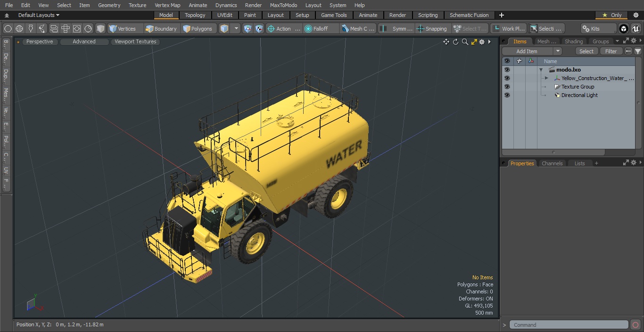Viewport: 644px width, 332px height.
Task: Toggle visibility eye for Yellow_Construction_Water item
Action: click(507, 78)
